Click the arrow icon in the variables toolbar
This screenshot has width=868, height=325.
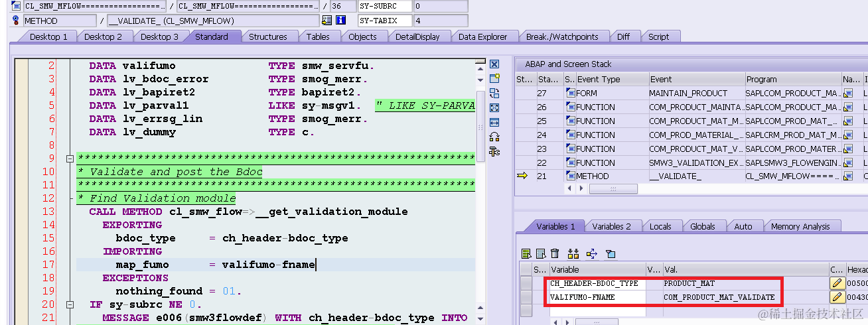592,253
